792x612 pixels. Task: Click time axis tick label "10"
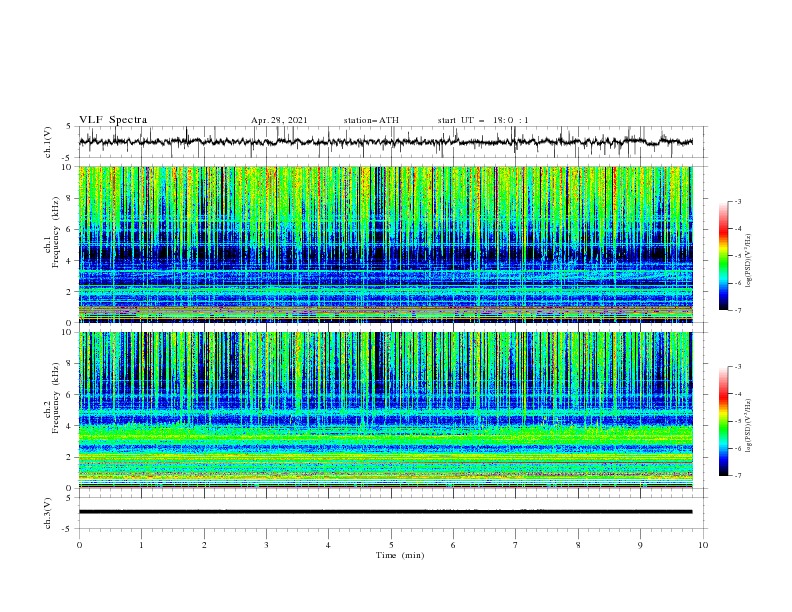(x=703, y=545)
